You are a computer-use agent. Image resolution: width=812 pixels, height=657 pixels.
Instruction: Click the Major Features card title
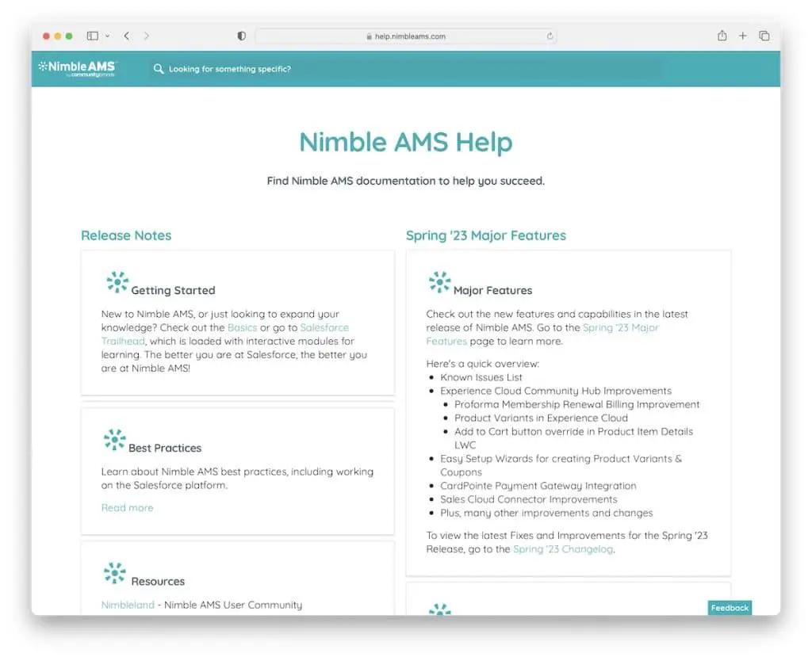tap(492, 290)
